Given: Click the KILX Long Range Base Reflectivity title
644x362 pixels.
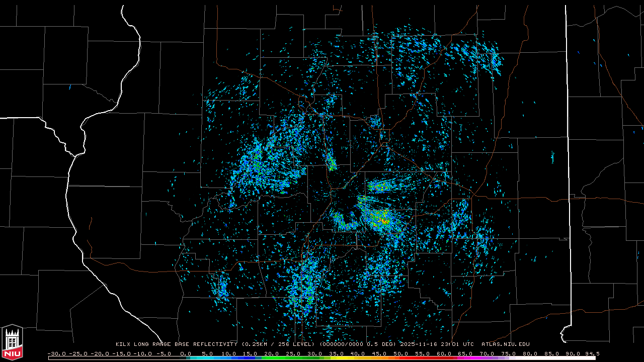Looking at the screenshot, I should click(x=177, y=344).
